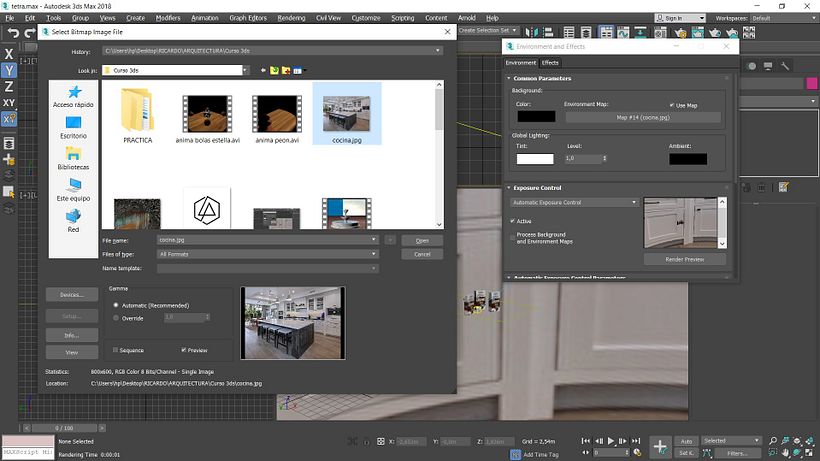820x461 pixels.
Task: Switch to the Environment tab
Action: click(x=520, y=63)
